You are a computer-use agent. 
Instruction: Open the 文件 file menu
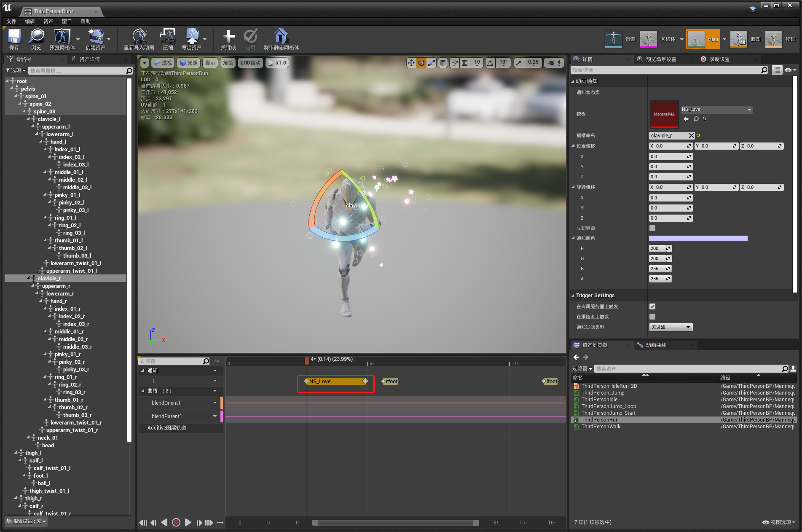pyautogui.click(x=11, y=21)
